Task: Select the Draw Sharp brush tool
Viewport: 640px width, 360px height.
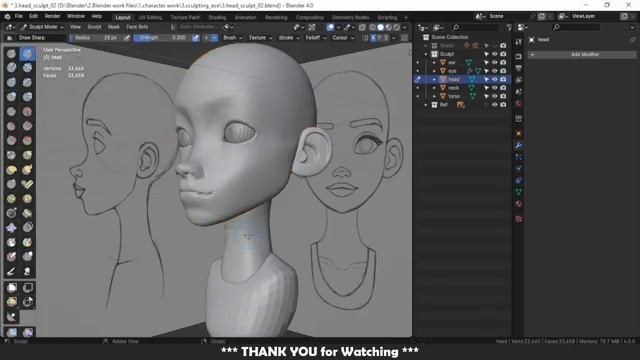Action: click(27, 53)
